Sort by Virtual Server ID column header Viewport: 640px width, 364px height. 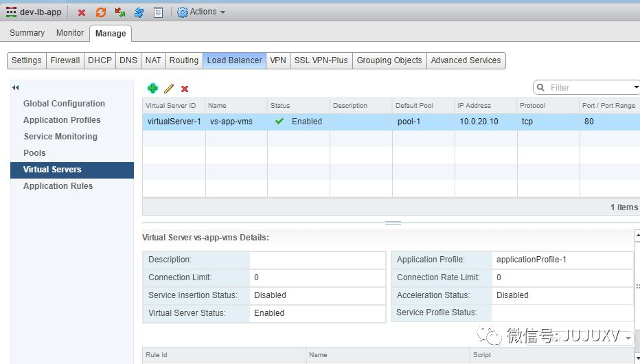coord(174,105)
